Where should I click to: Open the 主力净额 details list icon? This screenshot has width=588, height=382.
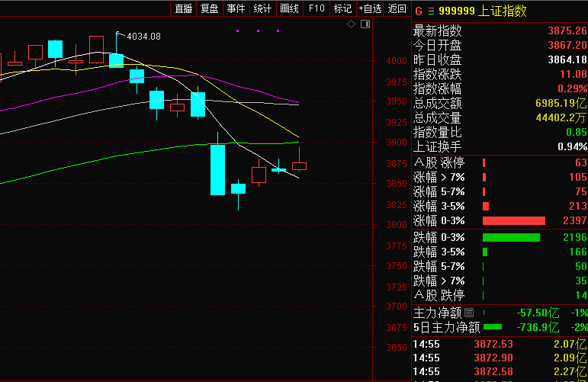469,313
